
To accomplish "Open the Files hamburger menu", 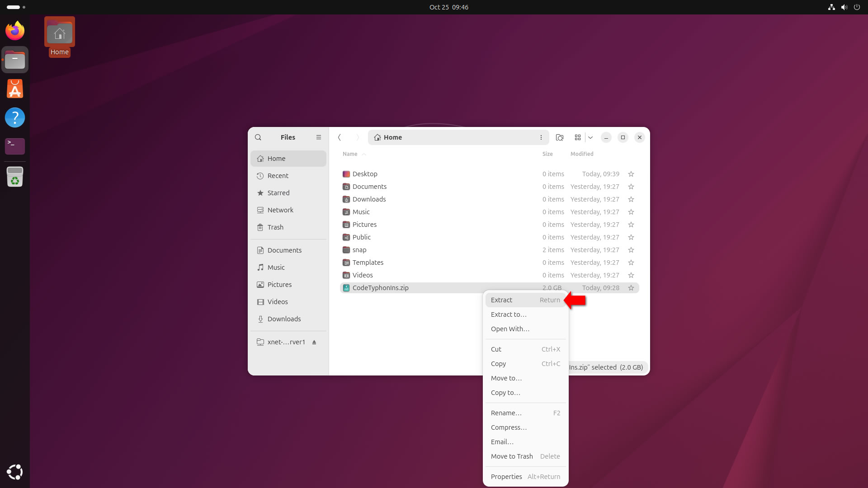I will [x=319, y=137].
